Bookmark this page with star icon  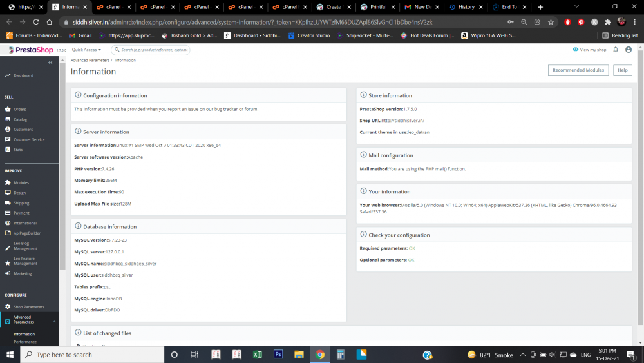click(551, 22)
